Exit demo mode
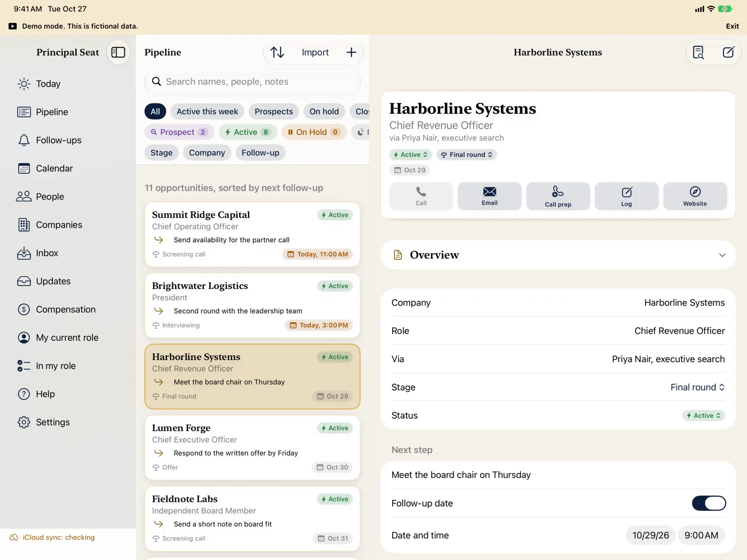The height and width of the screenshot is (560, 747). coord(732,26)
